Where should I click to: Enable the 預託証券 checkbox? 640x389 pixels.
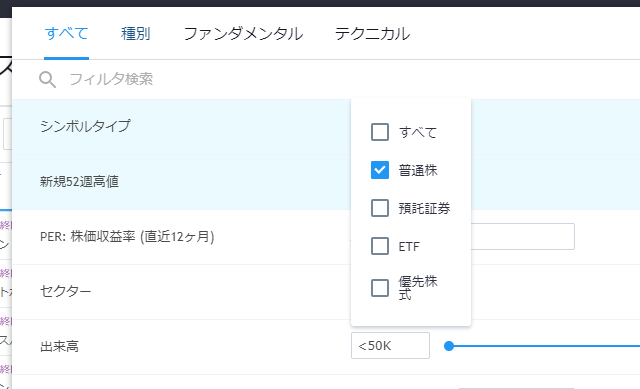[x=380, y=208]
